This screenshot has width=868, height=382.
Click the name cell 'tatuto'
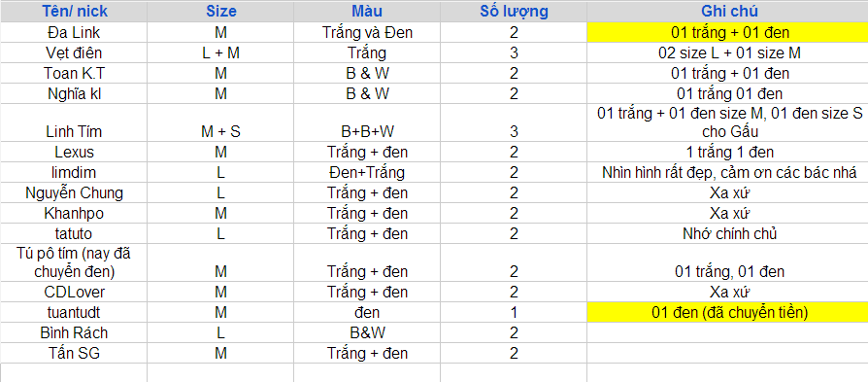click(74, 234)
